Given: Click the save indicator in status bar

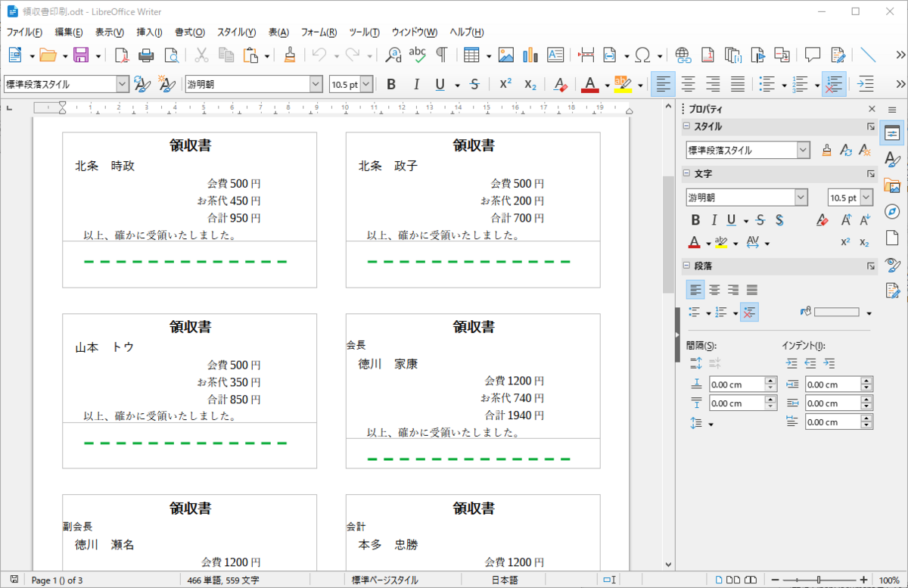Looking at the screenshot, I should [x=14, y=580].
